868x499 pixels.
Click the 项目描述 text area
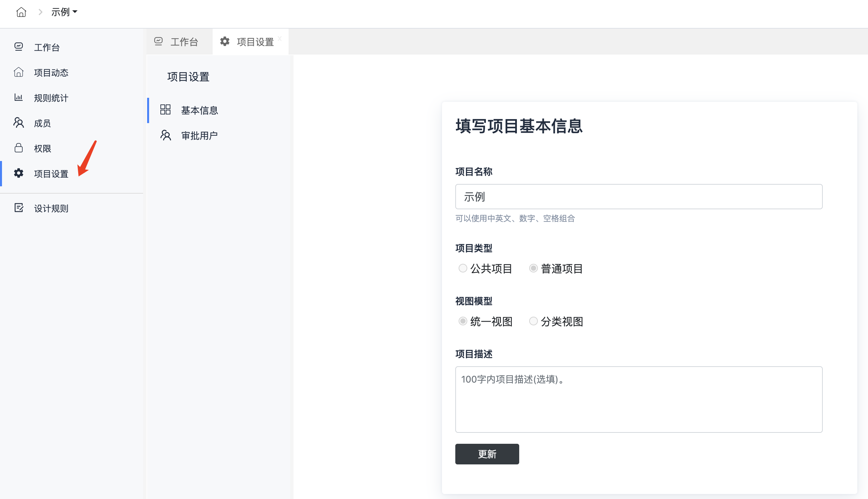pyautogui.click(x=638, y=399)
